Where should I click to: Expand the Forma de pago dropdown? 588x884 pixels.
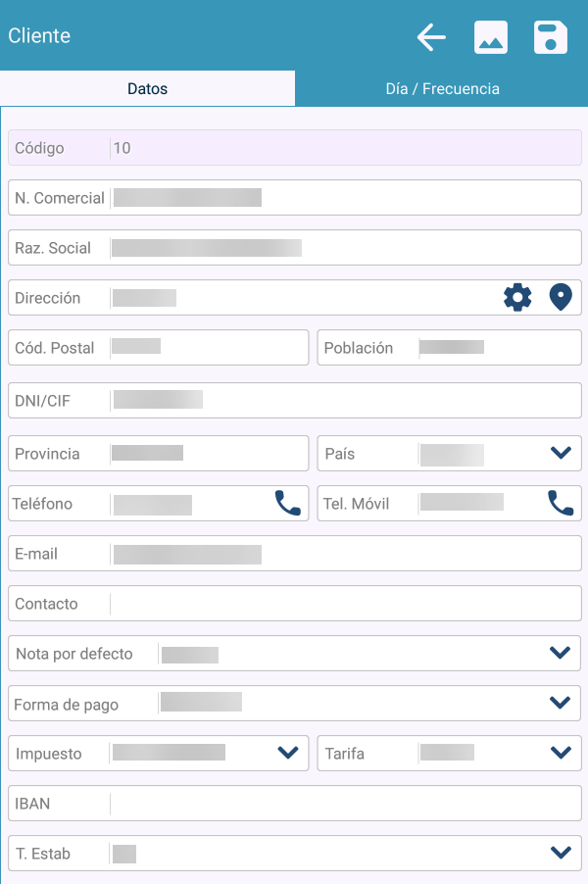(560, 703)
